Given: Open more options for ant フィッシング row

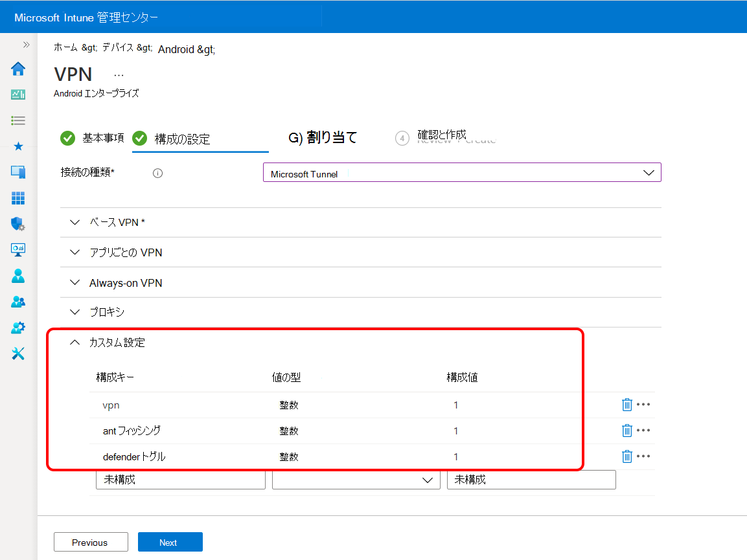Looking at the screenshot, I should click(643, 430).
